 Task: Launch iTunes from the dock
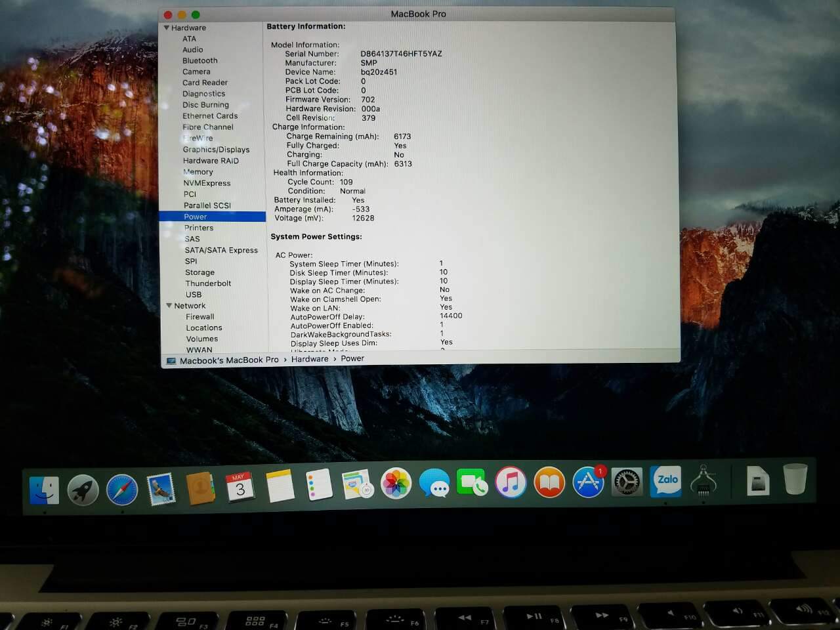(511, 483)
